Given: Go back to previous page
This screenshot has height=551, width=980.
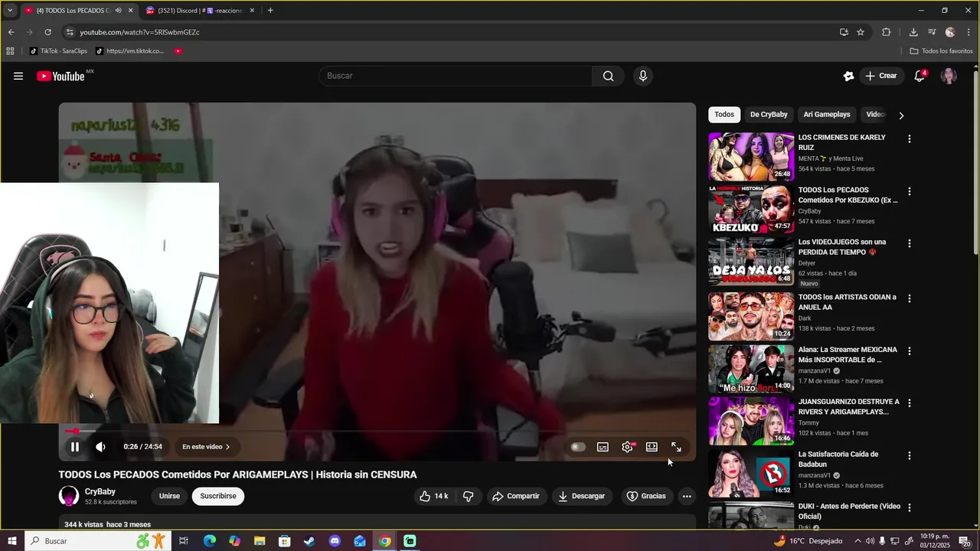Looking at the screenshot, I should [x=11, y=32].
